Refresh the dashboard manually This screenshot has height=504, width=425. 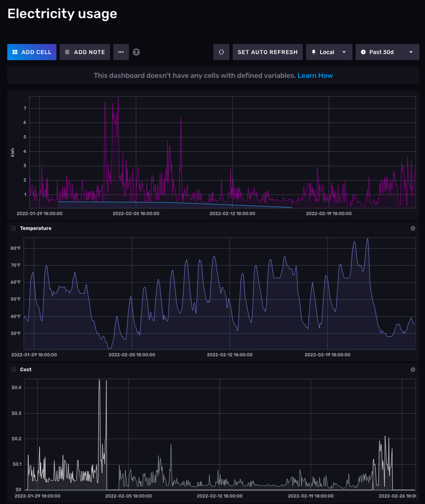tap(221, 52)
